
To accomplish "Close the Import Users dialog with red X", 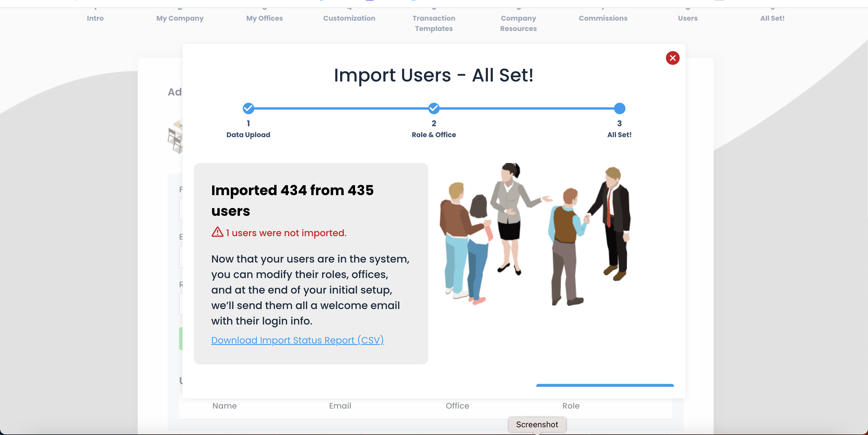I will [x=673, y=58].
